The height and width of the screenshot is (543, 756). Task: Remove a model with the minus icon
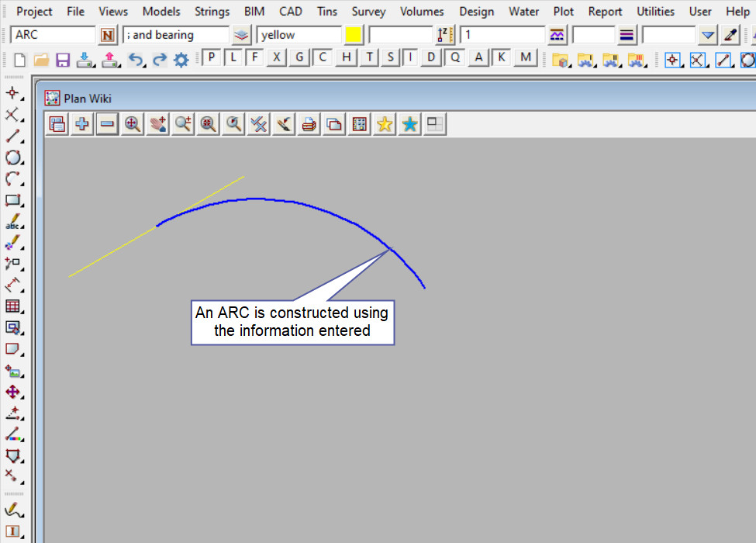pyautogui.click(x=107, y=124)
